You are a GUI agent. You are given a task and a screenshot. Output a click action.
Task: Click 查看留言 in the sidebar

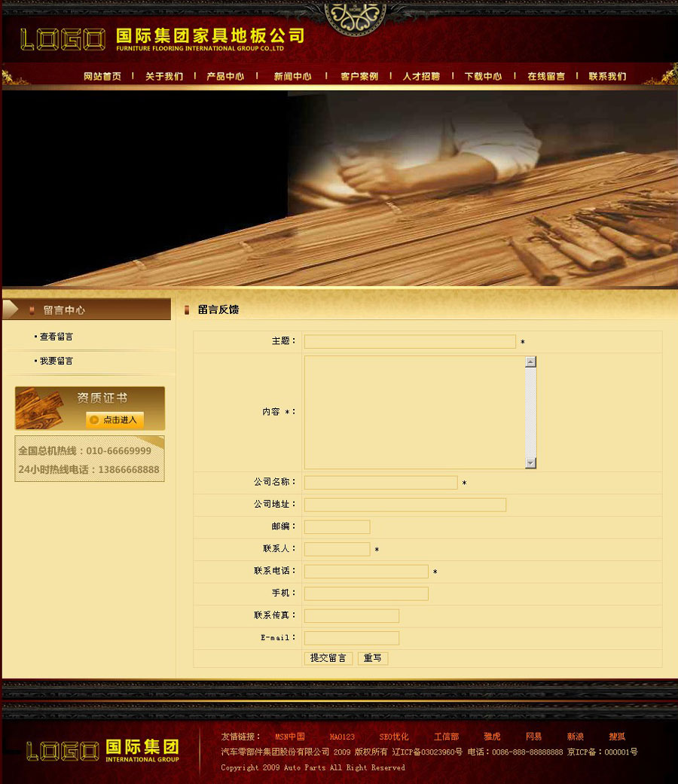56,337
